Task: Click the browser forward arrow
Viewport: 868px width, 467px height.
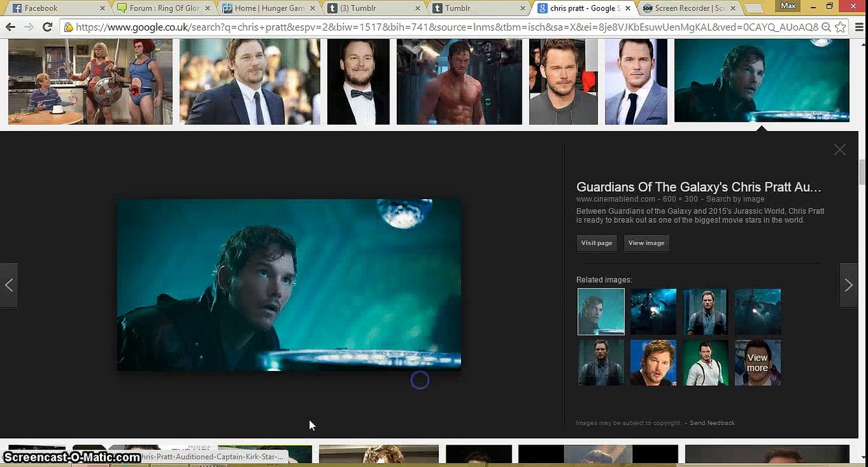Action: click(29, 27)
